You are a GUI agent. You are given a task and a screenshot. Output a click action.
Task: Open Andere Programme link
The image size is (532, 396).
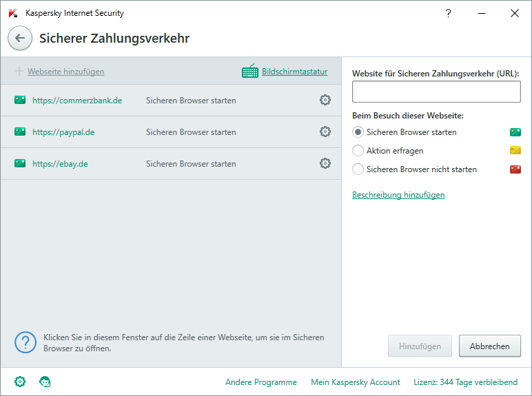261,382
